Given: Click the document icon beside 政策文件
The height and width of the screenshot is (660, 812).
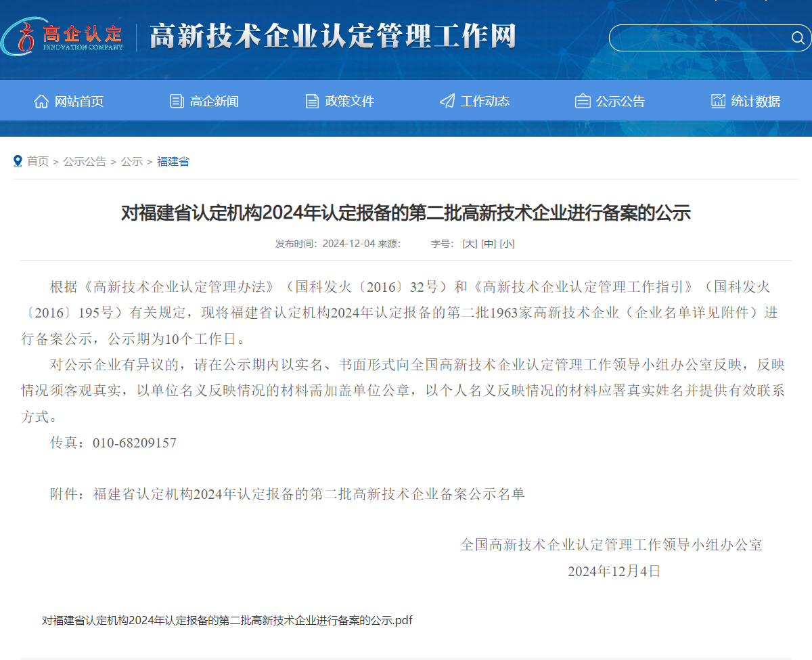Looking at the screenshot, I should click(312, 101).
